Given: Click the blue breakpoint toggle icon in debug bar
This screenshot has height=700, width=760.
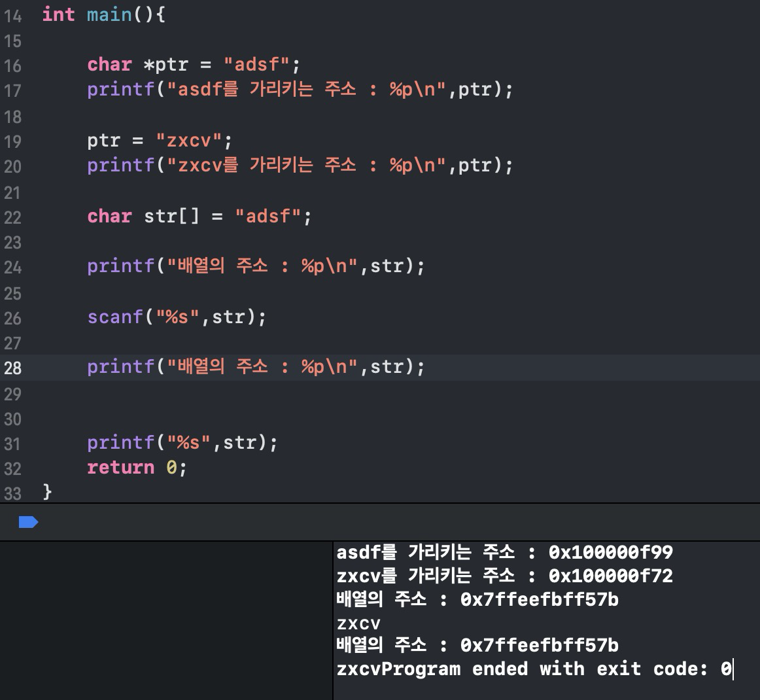Looking at the screenshot, I should [28, 522].
